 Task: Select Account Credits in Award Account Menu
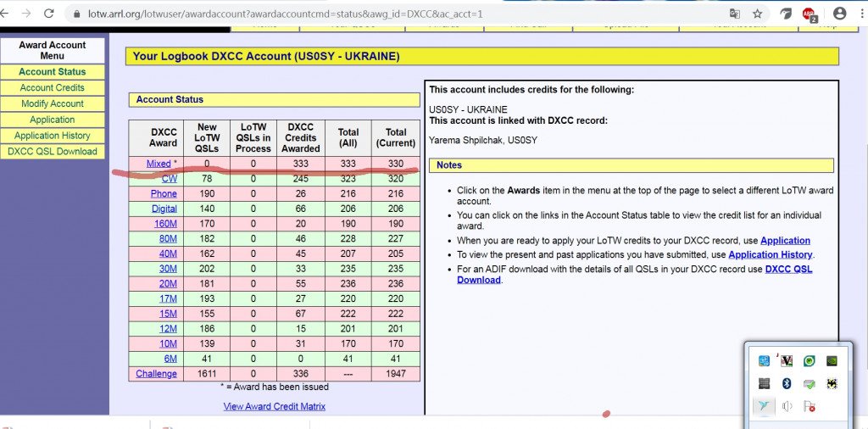click(x=53, y=87)
